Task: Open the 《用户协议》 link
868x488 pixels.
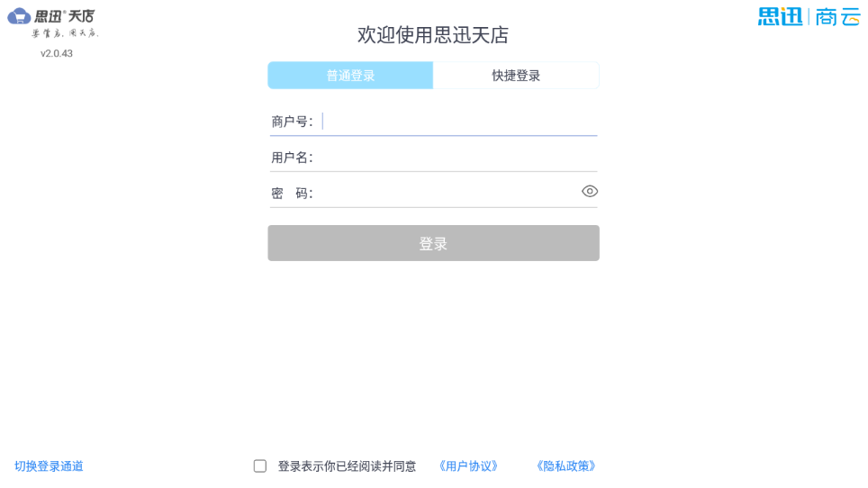Action: click(468, 466)
